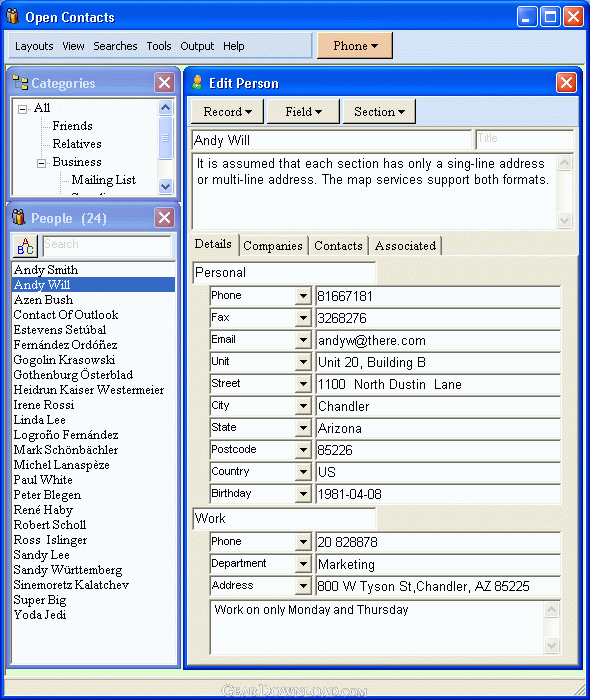Click the People Search input field
590x700 pixels.
(107, 246)
